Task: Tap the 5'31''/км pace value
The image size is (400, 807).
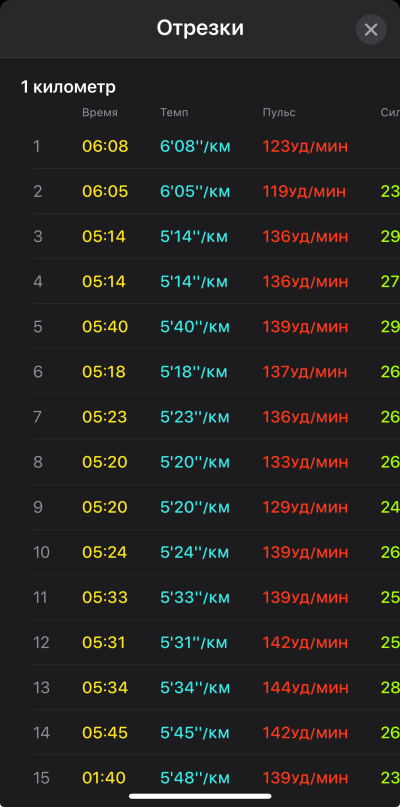Action: pyautogui.click(x=194, y=642)
